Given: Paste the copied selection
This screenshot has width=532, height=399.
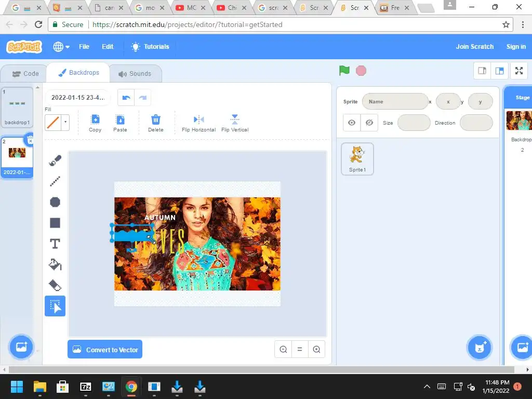Looking at the screenshot, I should (120, 123).
